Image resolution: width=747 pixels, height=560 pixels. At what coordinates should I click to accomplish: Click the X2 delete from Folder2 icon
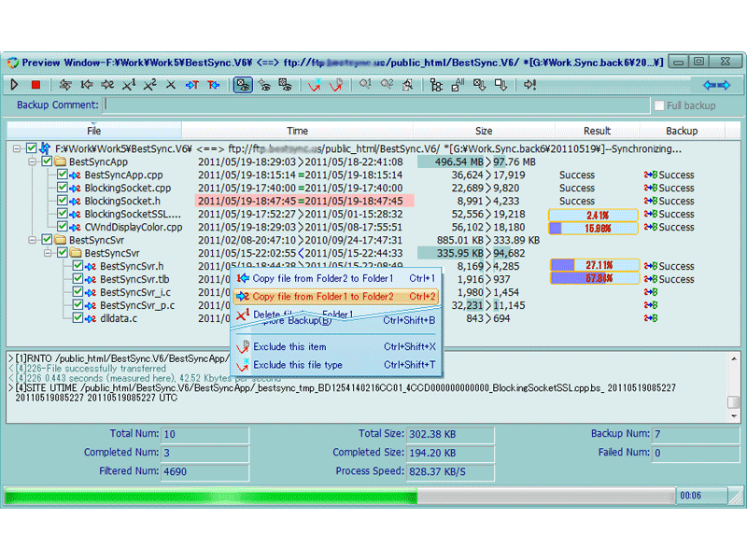[x=149, y=85]
